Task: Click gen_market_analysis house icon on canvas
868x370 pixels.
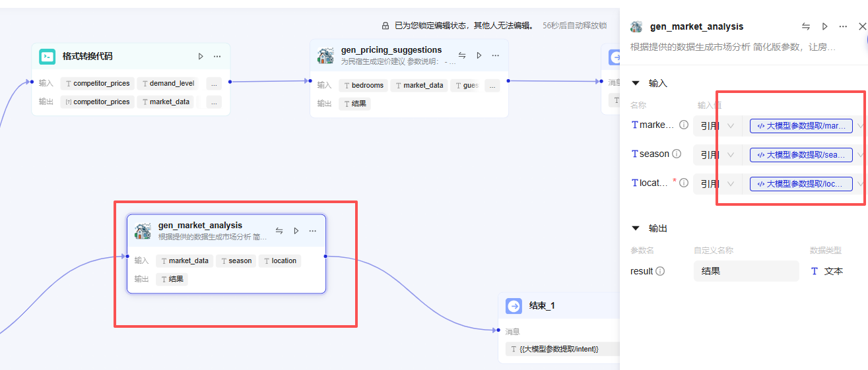Action: [x=143, y=231]
